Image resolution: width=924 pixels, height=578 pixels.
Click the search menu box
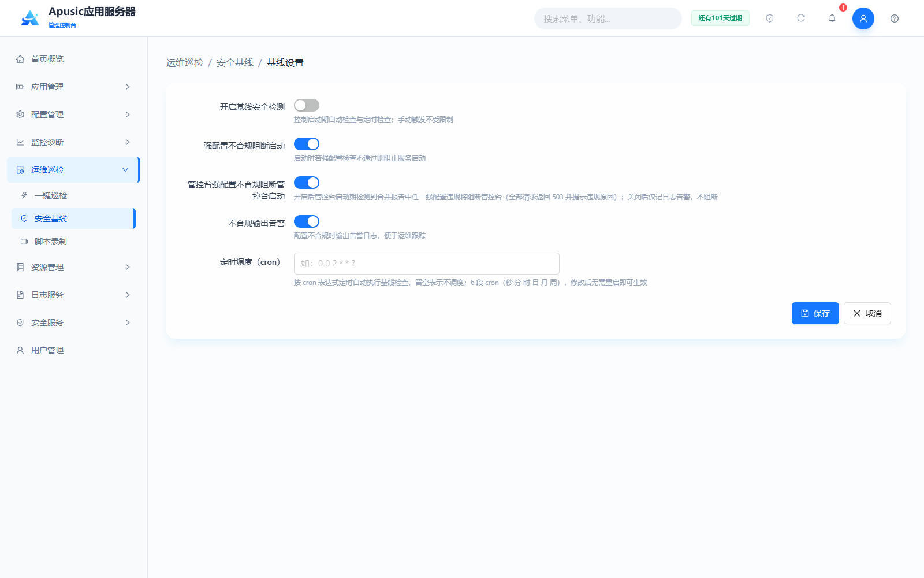[608, 18]
